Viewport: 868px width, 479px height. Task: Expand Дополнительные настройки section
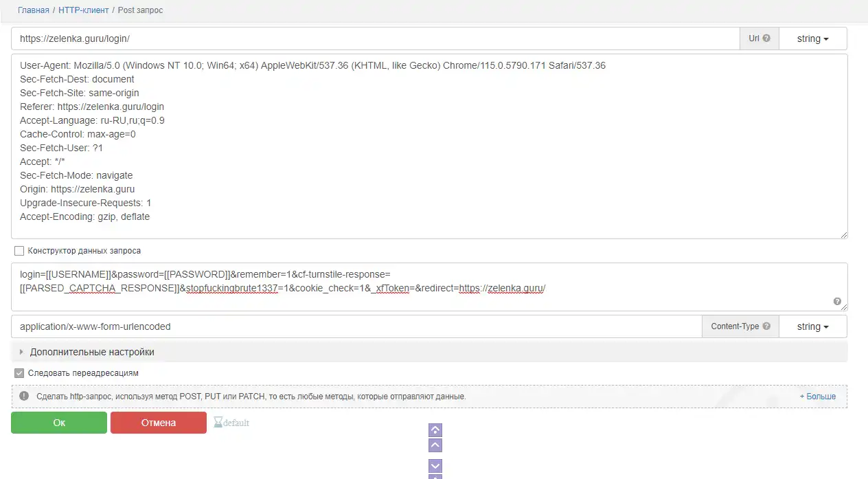click(x=91, y=352)
